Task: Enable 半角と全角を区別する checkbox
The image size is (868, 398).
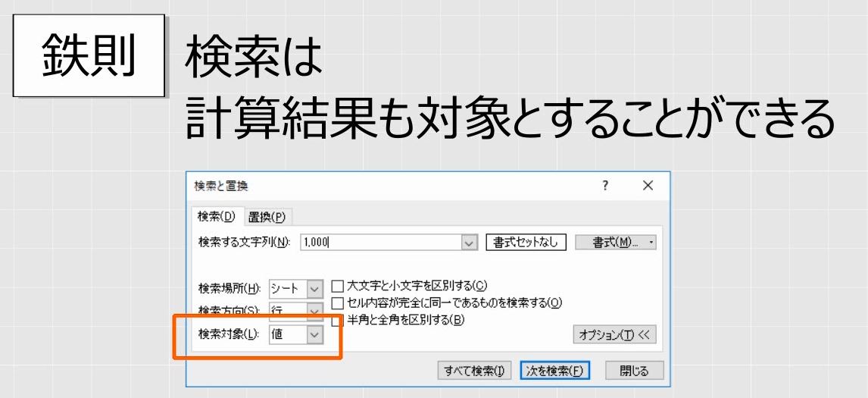Action: pos(337,320)
